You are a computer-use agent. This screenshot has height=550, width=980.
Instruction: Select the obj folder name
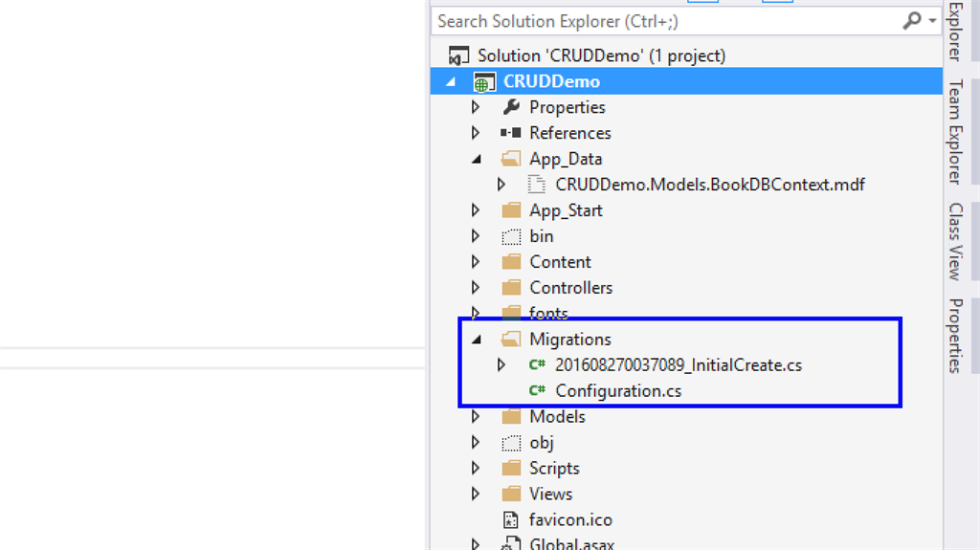point(542,443)
